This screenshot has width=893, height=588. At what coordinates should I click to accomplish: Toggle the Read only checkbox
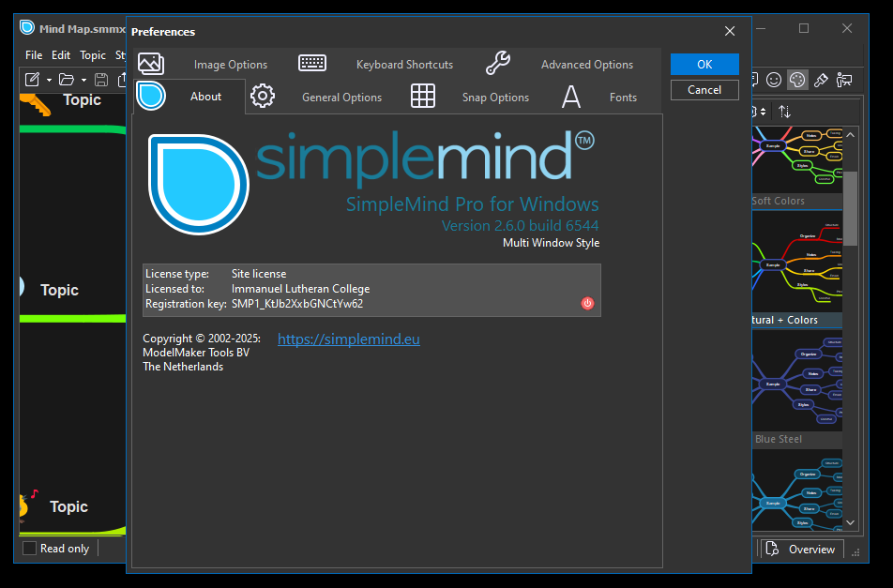click(x=30, y=549)
